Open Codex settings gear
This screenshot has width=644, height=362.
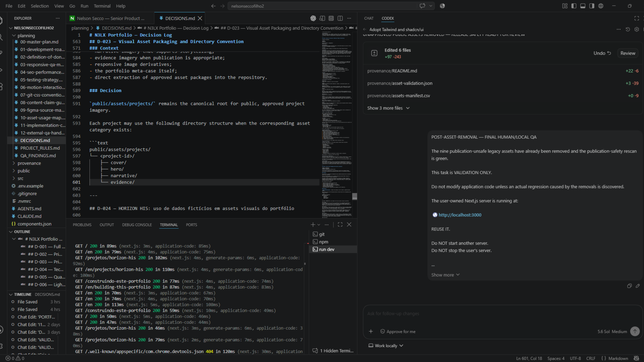(637, 30)
